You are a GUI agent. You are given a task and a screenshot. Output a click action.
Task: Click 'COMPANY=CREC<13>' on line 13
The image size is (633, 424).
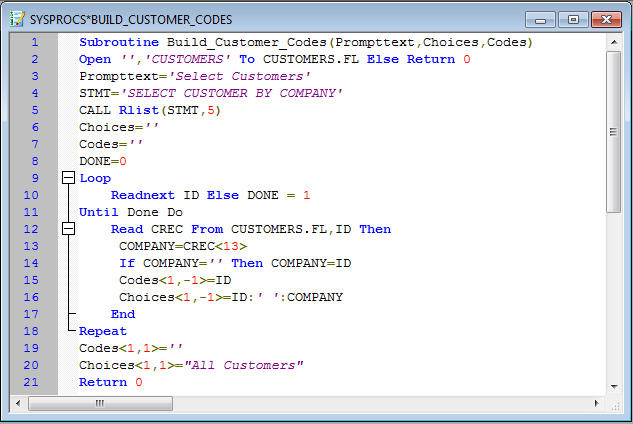[183, 246]
